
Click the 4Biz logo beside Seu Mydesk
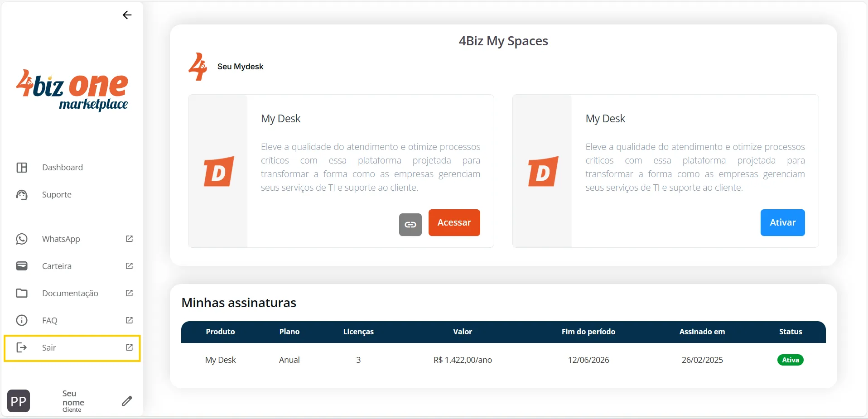pyautogui.click(x=198, y=67)
